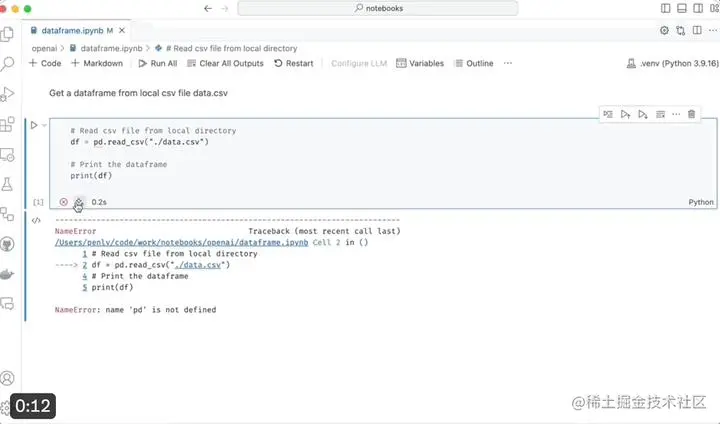Screen dimensions: 720x424
Task: Open the Search view in activity bar
Action: pos(7,64)
